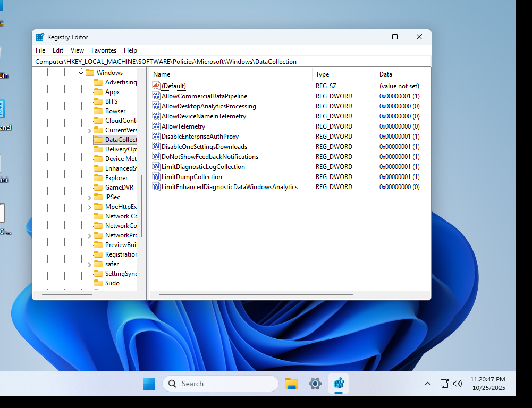The height and width of the screenshot is (408, 532).
Task: Expand the CurrentVersion key
Action: tap(89, 130)
